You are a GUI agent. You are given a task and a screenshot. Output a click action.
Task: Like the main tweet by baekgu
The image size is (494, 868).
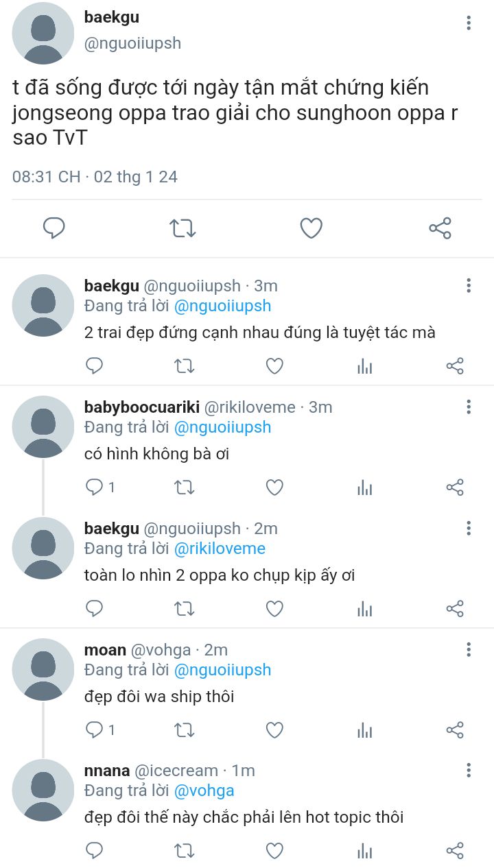click(x=311, y=228)
